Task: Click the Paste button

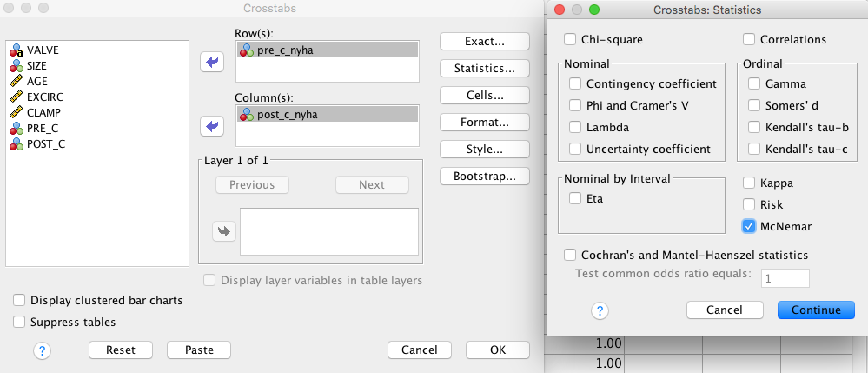Action: pos(199,350)
